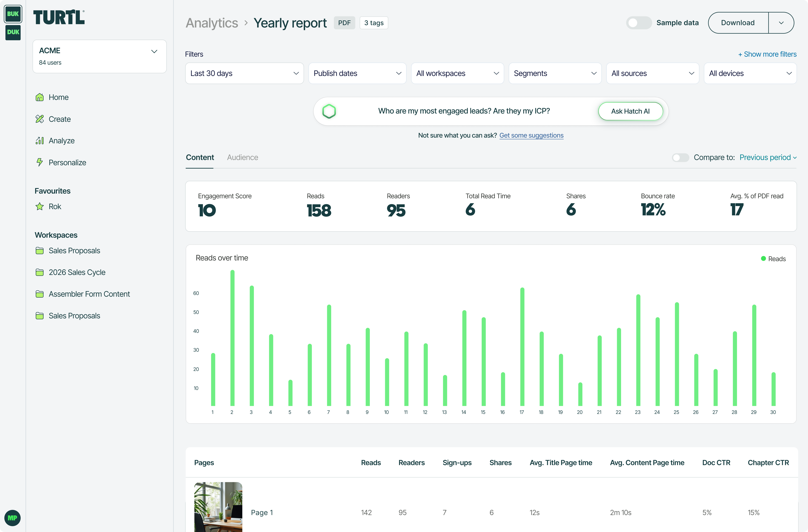Click the Rok favourite star icon
This screenshot has width=808, height=532.
40,207
